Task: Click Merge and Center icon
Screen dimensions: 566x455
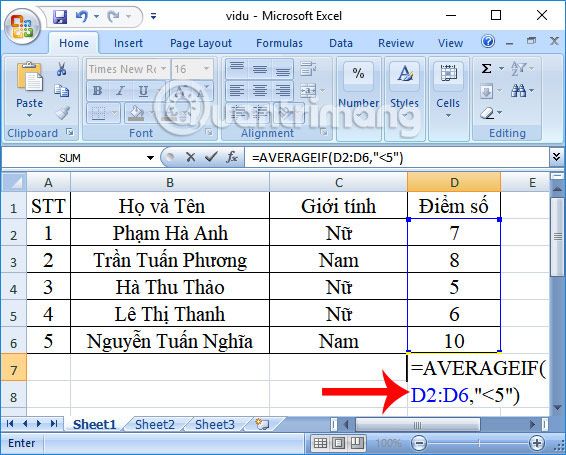Action: point(308,91)
